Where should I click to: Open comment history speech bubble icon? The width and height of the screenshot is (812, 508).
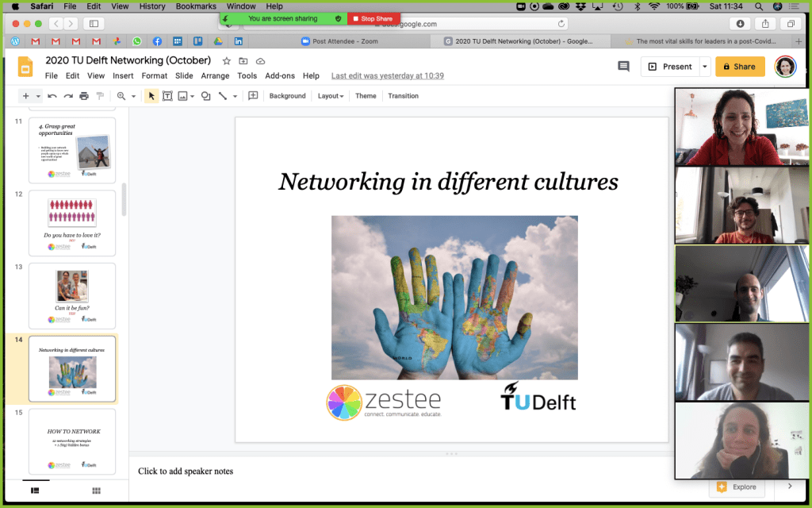[623, 67]
